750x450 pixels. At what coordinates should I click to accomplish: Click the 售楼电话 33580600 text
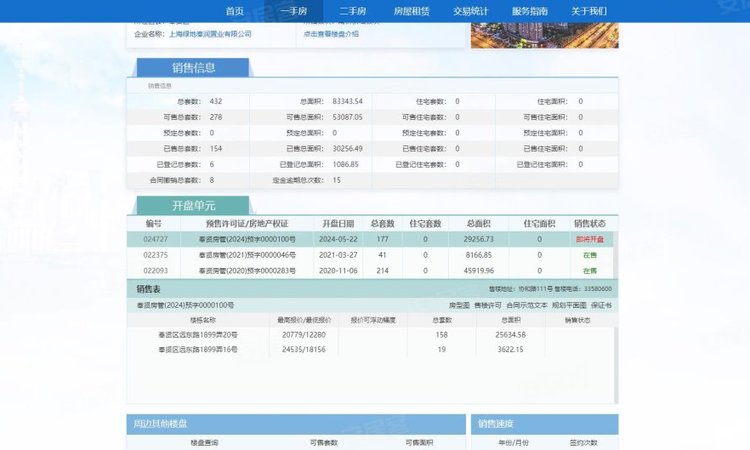(x=583, y=289)
